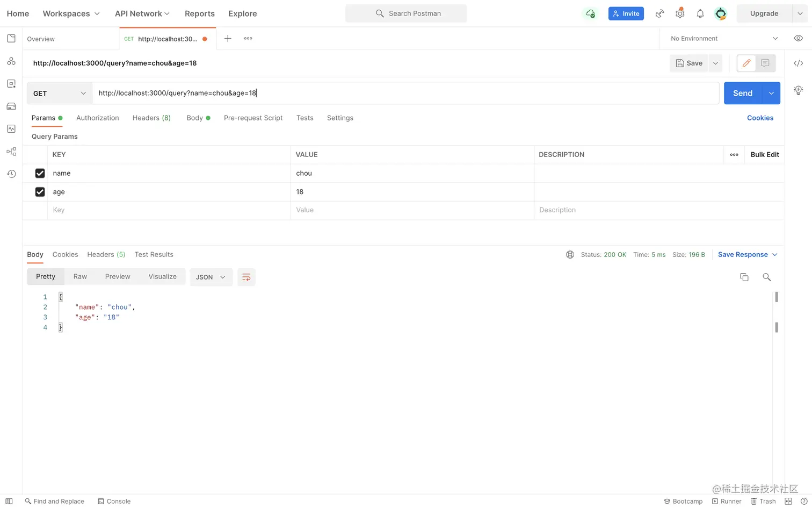Switch to the request Body tab
The image size is (812, 508).
(x=198, y=118)
